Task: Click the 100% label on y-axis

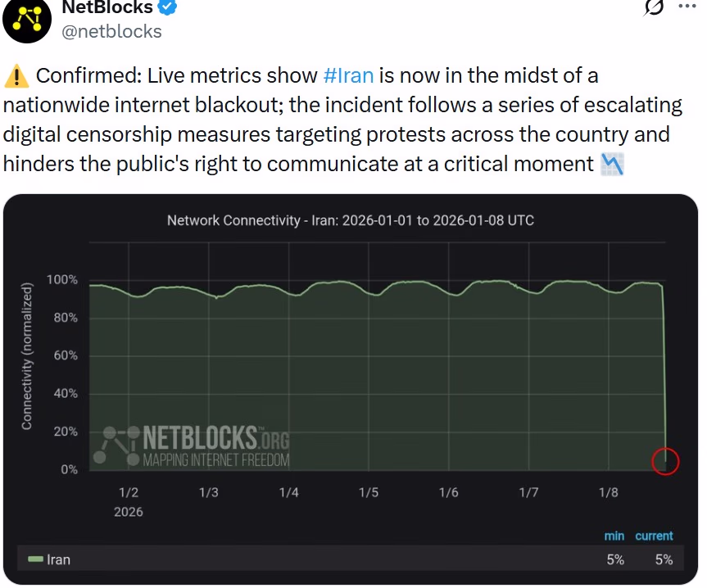Action: 61,280
